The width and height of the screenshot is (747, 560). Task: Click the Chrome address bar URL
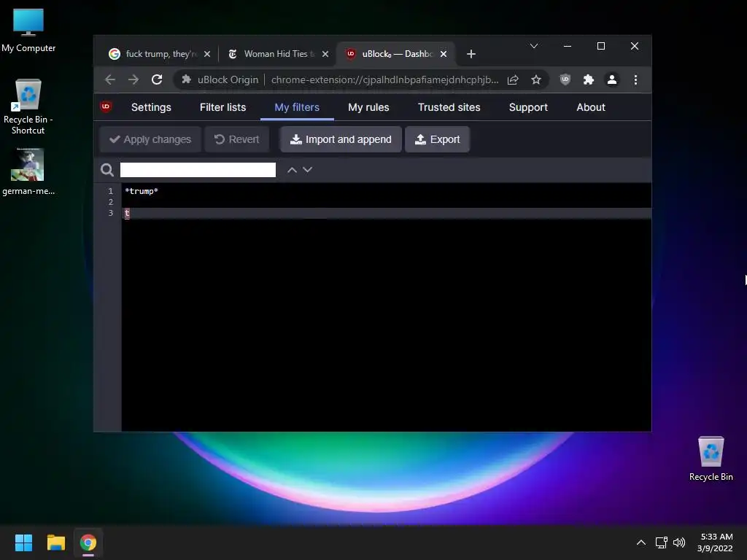[385, 79]
